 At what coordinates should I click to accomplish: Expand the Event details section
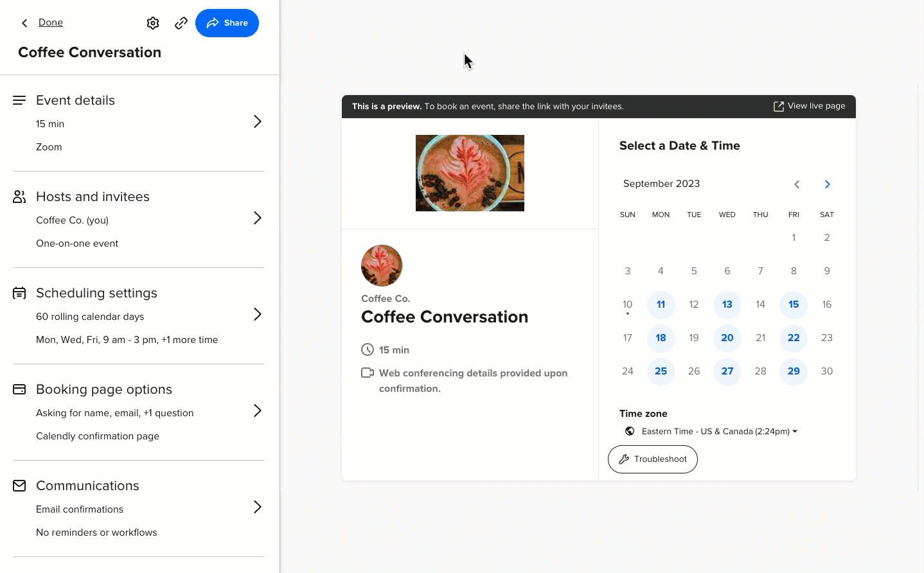tap(257, 121)
